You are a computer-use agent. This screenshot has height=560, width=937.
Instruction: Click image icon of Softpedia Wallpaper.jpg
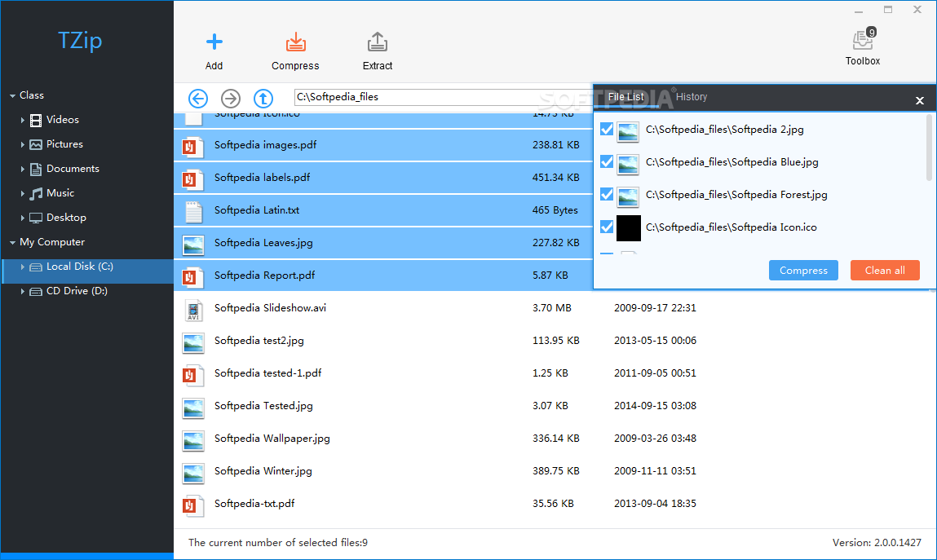(193, 440)
